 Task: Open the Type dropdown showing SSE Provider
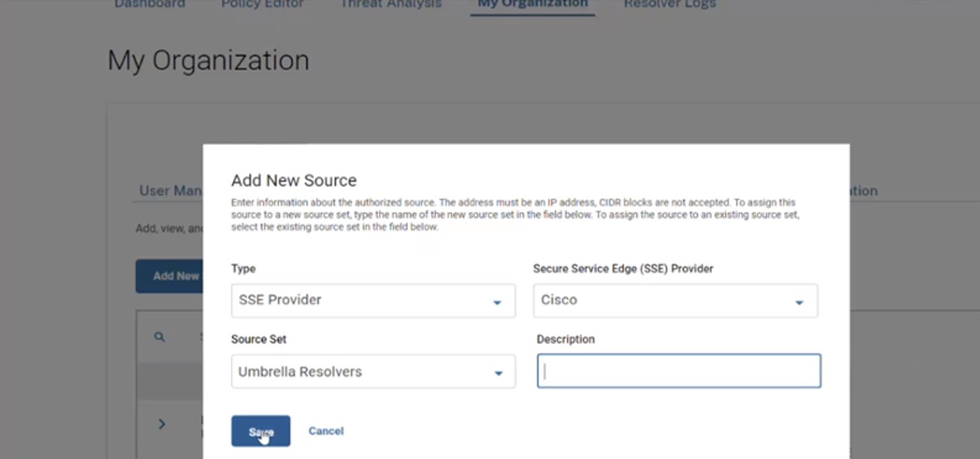click(373, 301)
